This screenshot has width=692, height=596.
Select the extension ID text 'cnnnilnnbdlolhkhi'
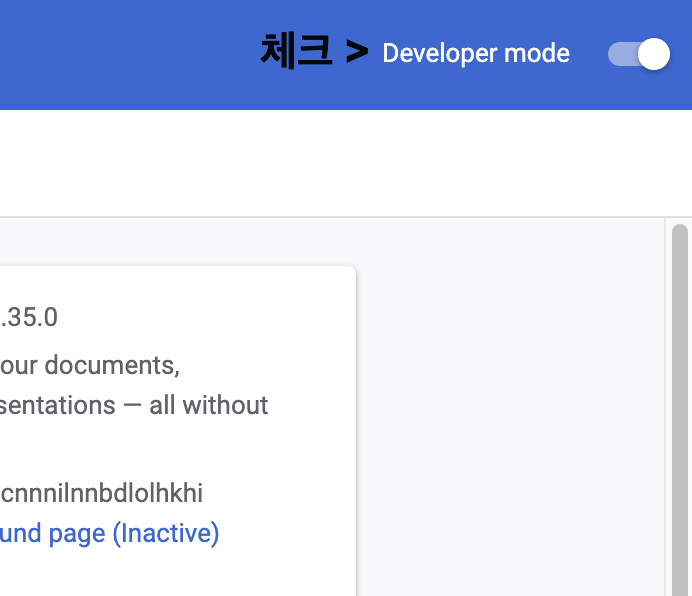click(x=102, y=493)
